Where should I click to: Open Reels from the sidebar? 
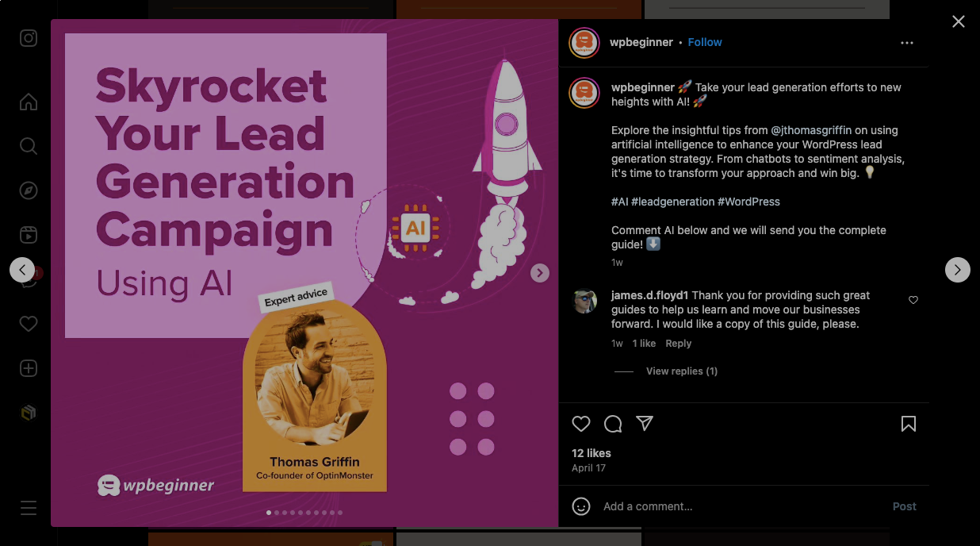click(x=29, y=235)
